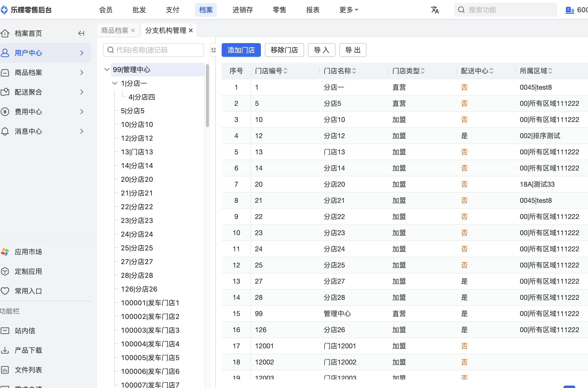Image resolution: width=588 pixels, height=388 pixels.
Task: Open the 进销存 menu
Action: tap(243, 10)
